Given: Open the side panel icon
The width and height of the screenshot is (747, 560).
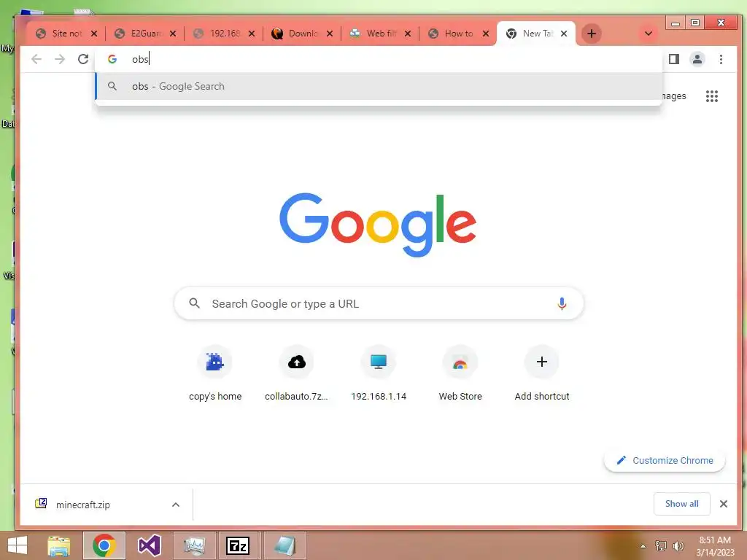Looking at the screenshot, I should click(x=673, y=59).
